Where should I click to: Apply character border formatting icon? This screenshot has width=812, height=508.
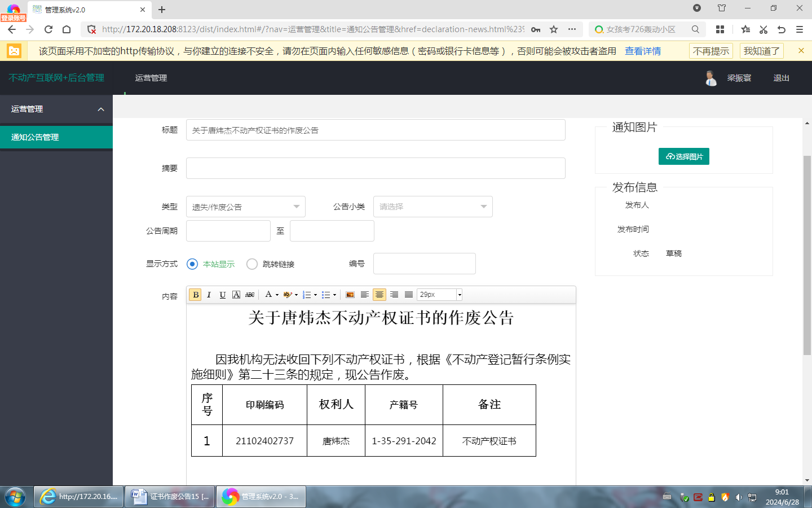pos(236,295)
